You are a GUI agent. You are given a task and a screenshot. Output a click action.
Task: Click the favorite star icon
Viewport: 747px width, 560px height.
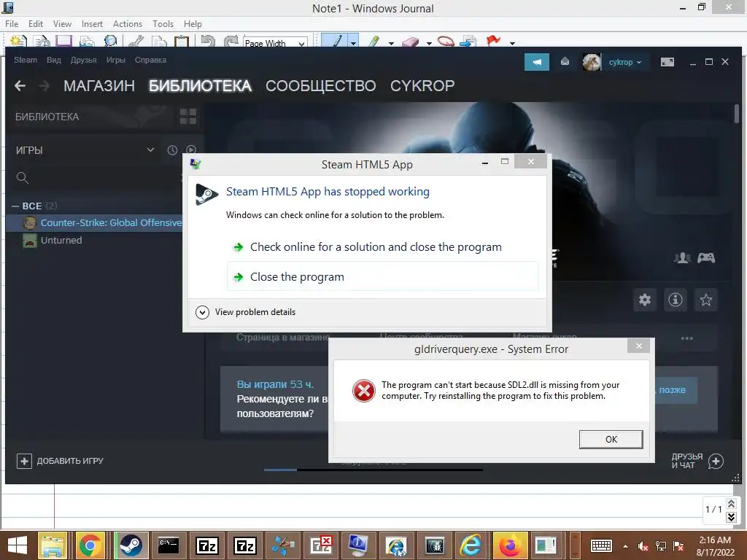(x=706, y=300)
